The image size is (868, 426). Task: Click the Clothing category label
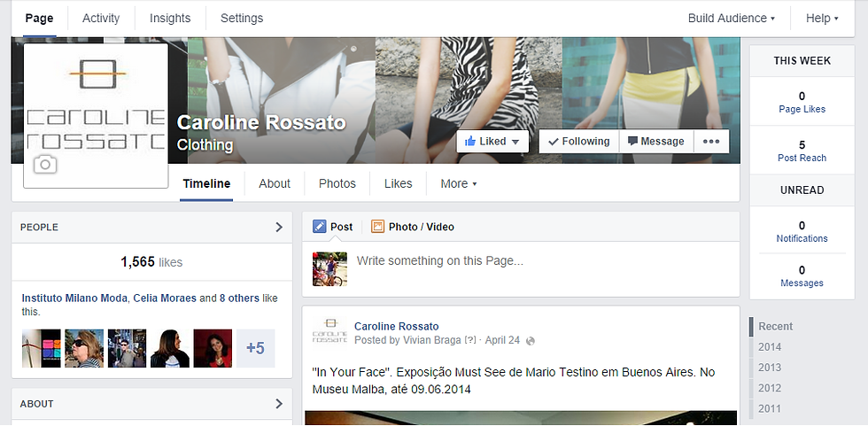[205, 145]
